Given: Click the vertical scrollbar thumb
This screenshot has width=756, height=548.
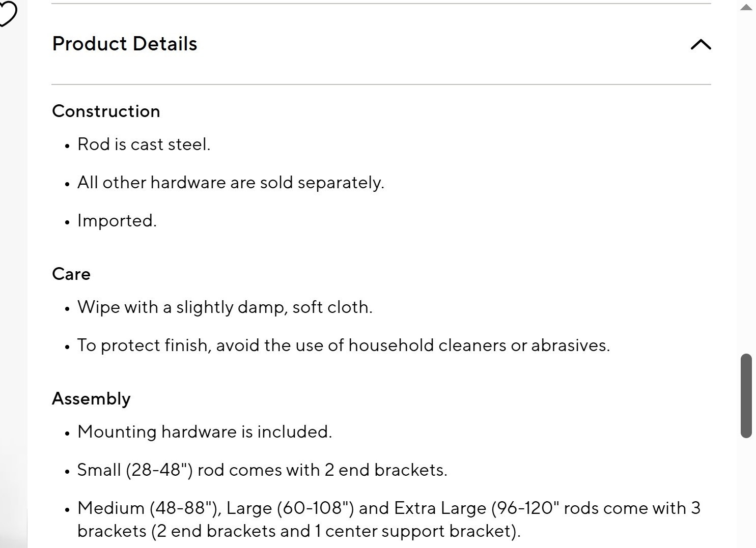Looking at the screenshot, I should click(746, 395).
